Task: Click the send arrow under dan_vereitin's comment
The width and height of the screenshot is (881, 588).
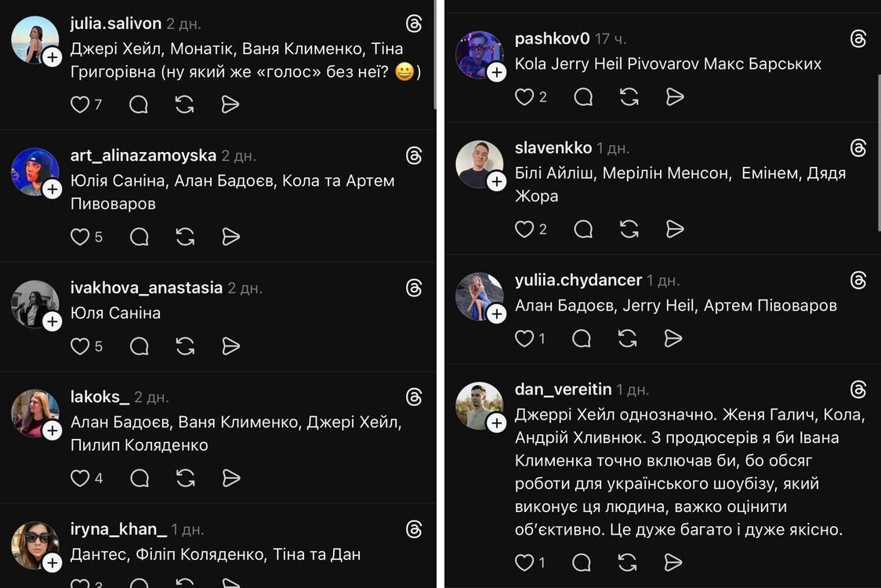Action: pyautogui.click(x=674, y=562)
